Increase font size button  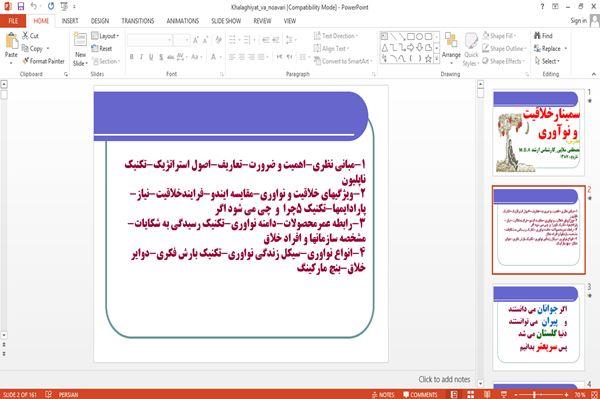click(x=196, y=40)
